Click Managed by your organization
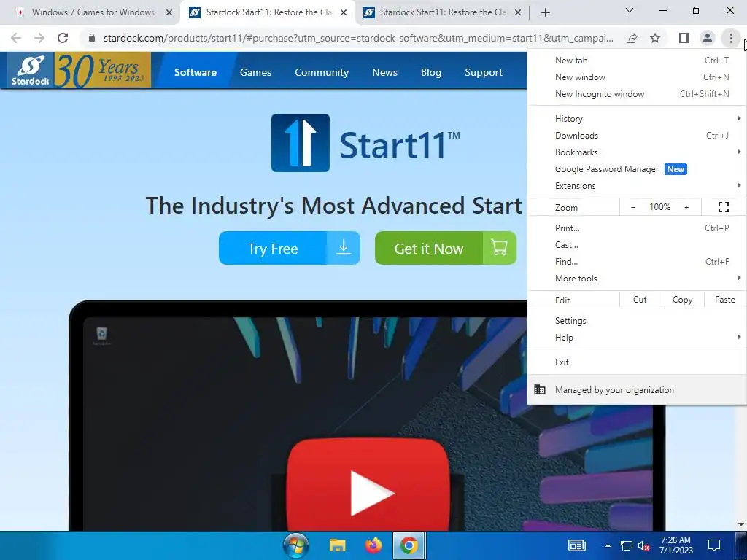 coord(637,389)
